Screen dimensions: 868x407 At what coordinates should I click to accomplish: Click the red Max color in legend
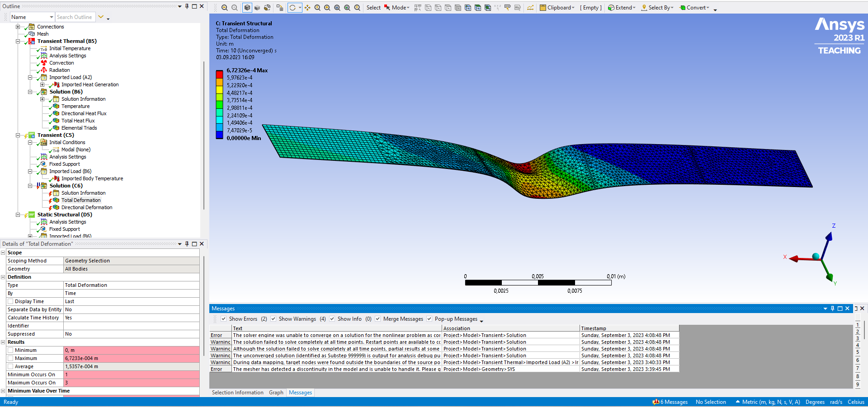tap(219, 74)
